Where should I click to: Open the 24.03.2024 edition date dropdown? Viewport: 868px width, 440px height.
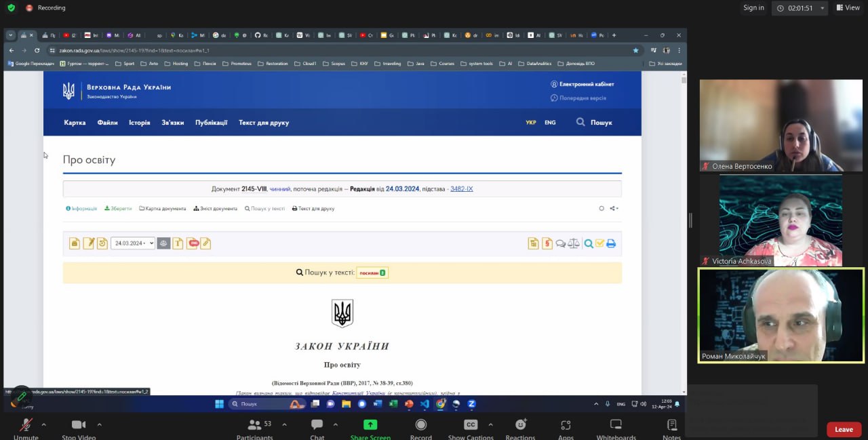[133, 243]
